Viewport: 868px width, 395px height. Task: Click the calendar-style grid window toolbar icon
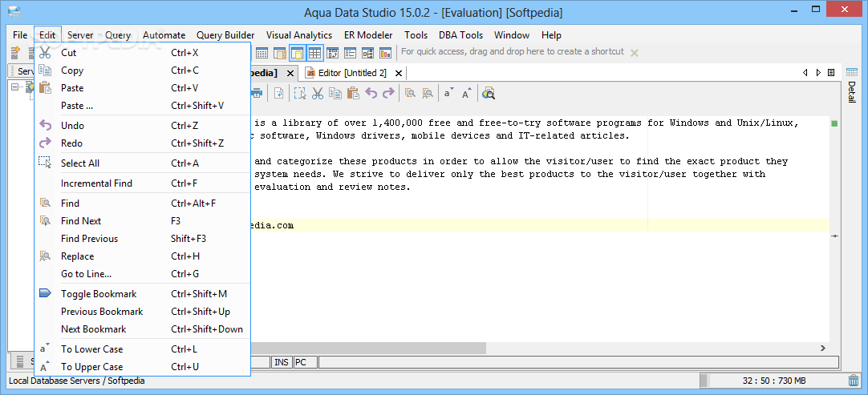tap(262, 53)
